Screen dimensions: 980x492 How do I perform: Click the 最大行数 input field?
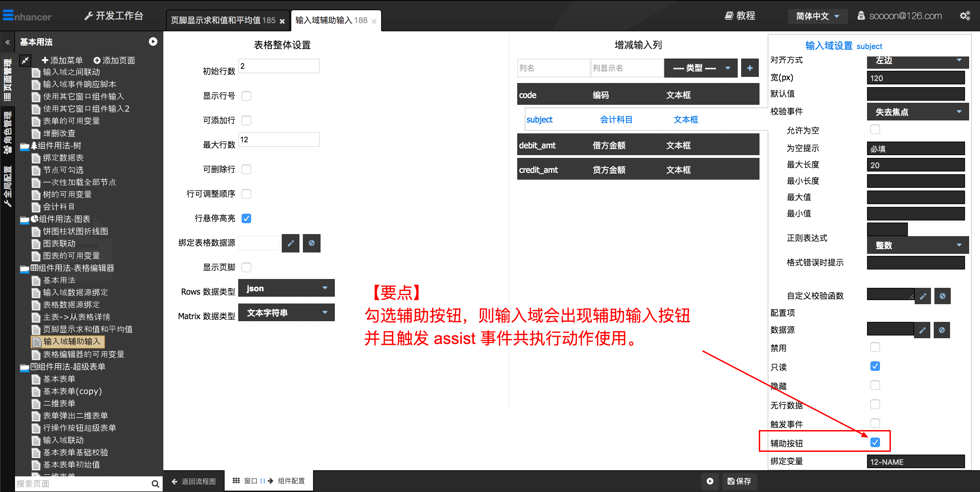(278, 140)
